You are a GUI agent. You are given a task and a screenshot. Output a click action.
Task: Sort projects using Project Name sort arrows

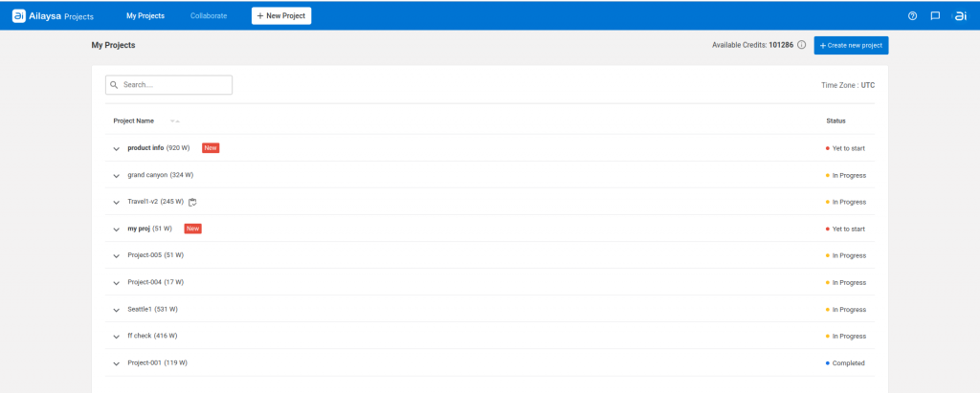[175, 121]
